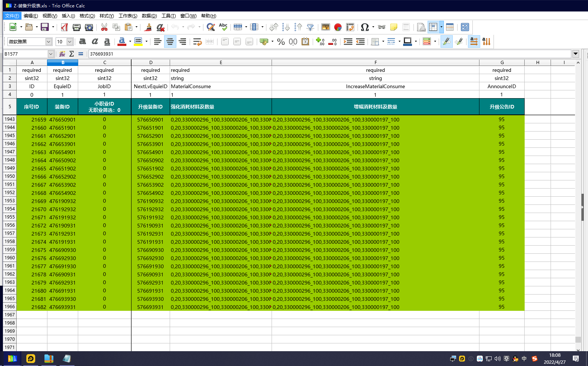Image resolution: width=588 pixels, height=366 pixels.
Task: Open font color dropdown arrow
Action: (x=130, y=41)
